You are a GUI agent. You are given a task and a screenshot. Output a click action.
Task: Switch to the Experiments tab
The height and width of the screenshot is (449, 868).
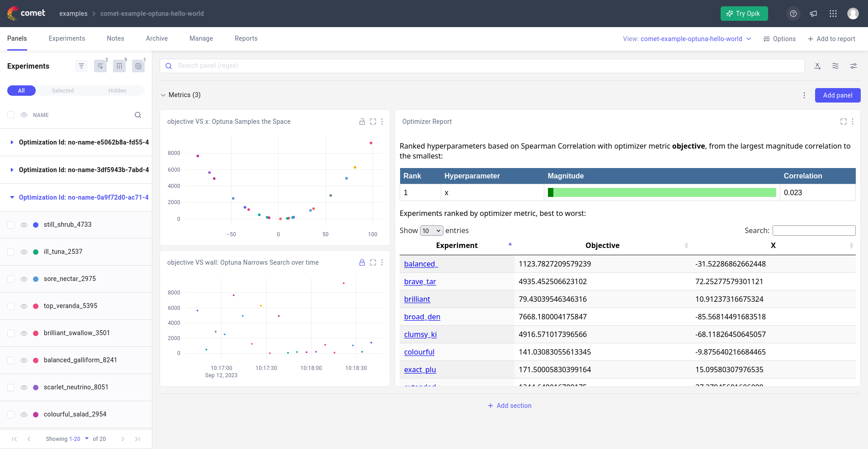pos(66,38)
